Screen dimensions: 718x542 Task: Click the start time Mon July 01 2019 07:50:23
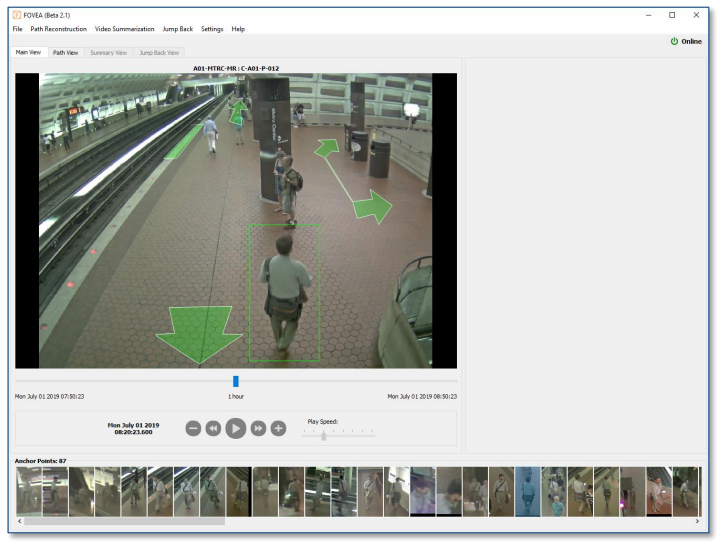coord(49,396)
